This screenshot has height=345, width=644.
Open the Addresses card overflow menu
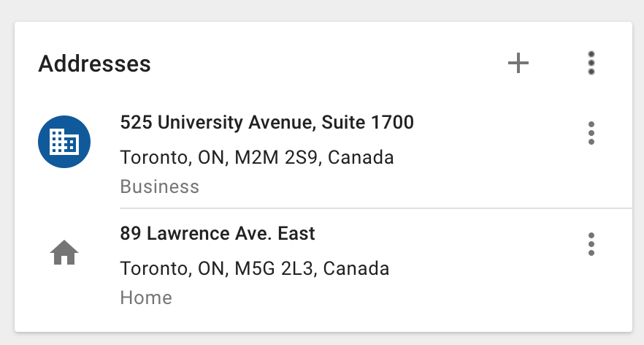(x=591, y=64)
